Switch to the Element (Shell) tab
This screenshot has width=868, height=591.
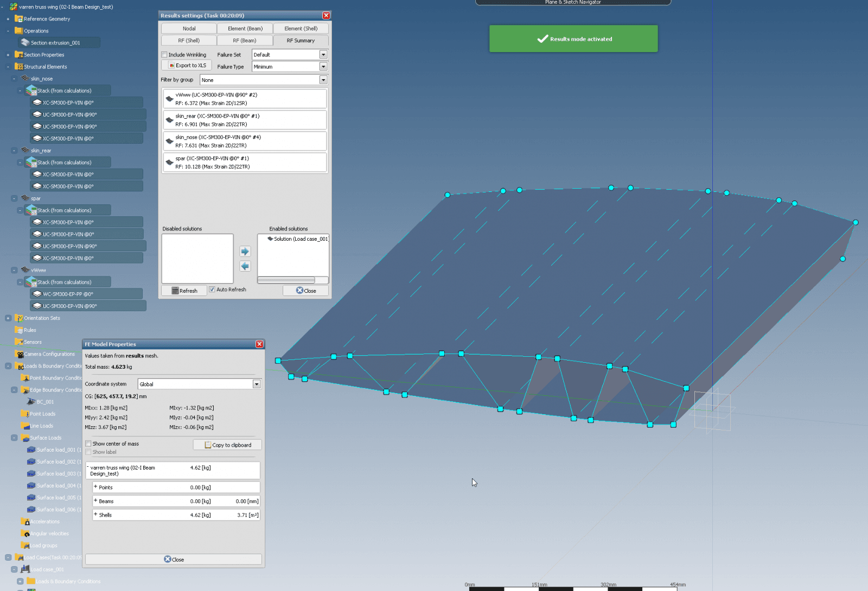[x=301, y=28]
